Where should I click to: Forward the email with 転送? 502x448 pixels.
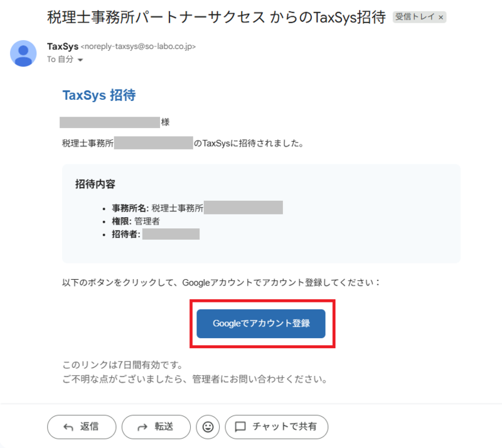click(156, 427)
